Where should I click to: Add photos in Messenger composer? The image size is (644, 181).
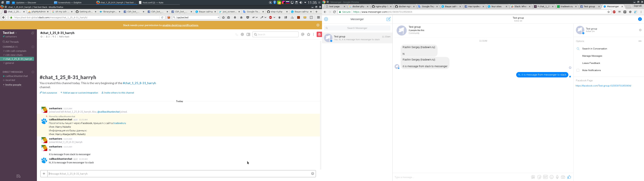tap(533, 177)
